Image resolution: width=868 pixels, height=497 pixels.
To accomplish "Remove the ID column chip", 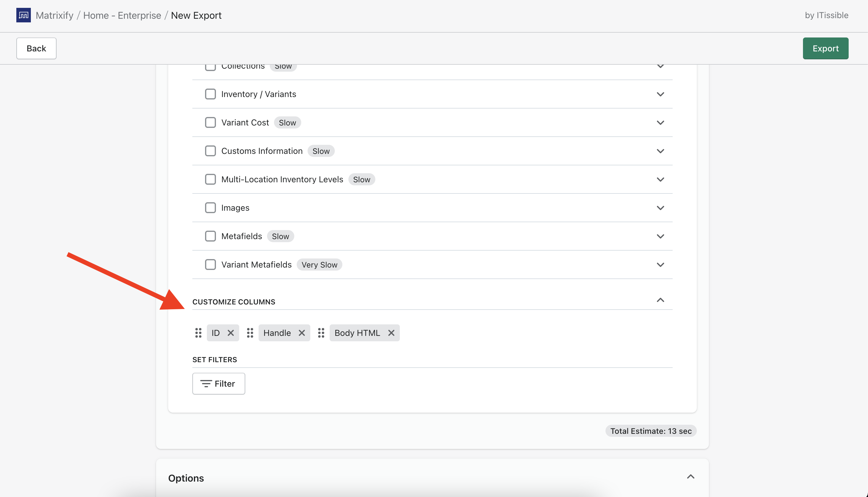I will point(231,333).
